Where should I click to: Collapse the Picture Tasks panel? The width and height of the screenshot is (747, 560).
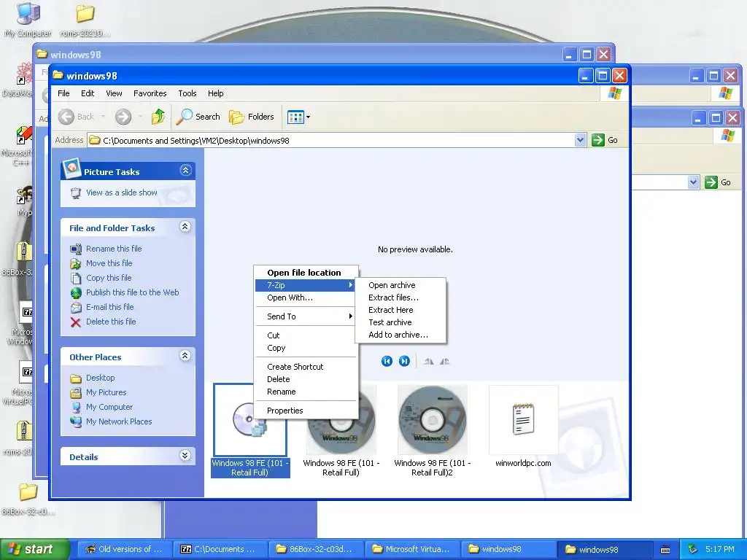click(185, 171)
